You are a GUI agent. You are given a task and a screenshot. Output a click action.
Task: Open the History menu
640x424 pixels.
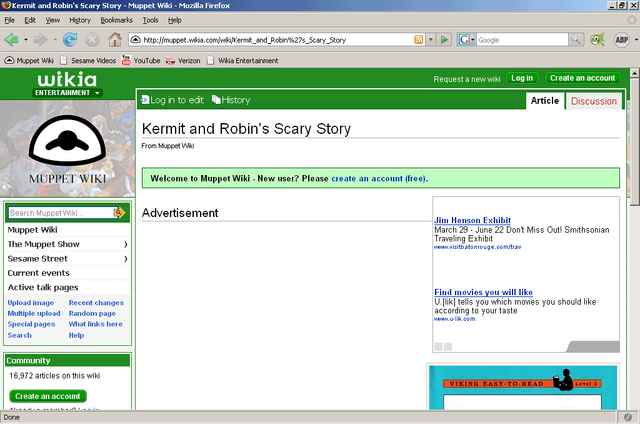point(80,20)
